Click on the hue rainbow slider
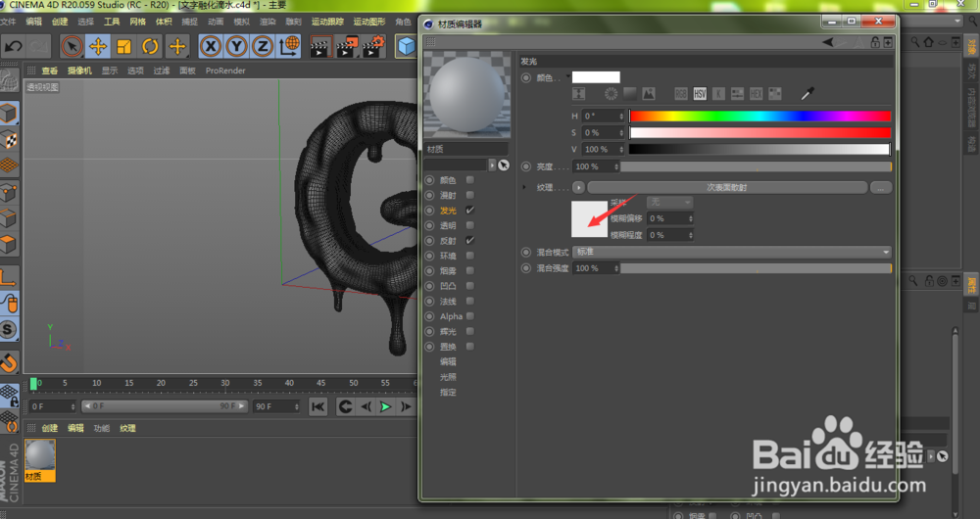 pos(759,117)
